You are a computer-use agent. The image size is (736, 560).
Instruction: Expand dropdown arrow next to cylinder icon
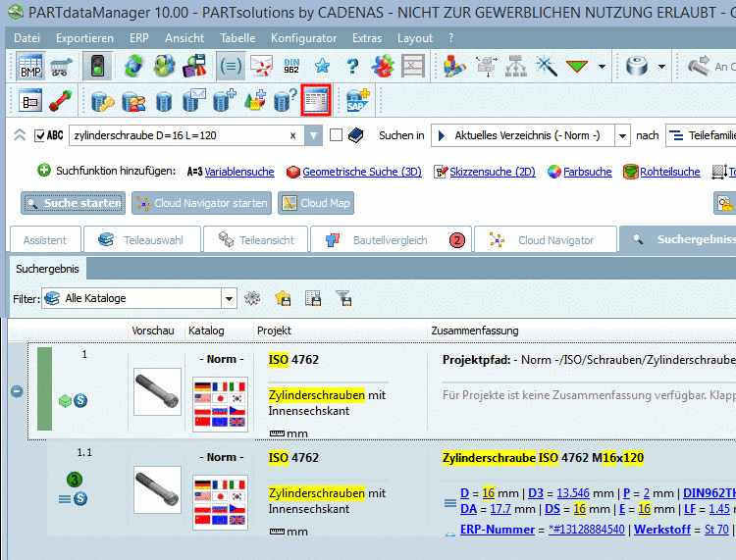coord(661,66)
